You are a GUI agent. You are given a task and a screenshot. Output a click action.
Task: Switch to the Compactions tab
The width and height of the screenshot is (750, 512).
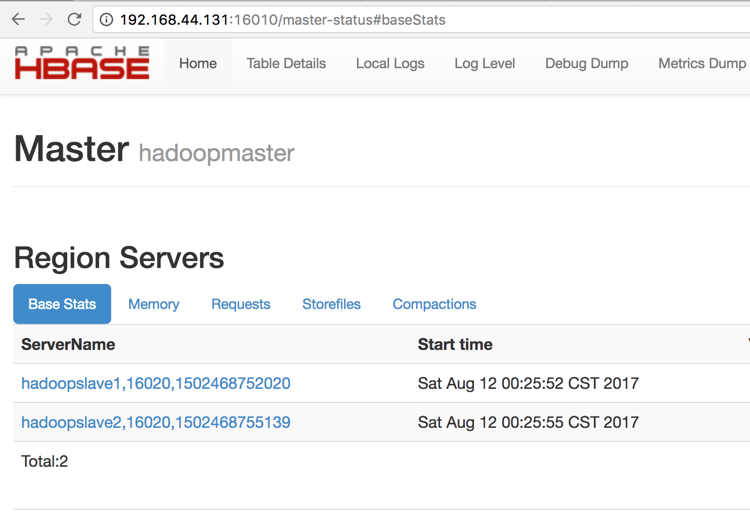click(x=434, y=304)
